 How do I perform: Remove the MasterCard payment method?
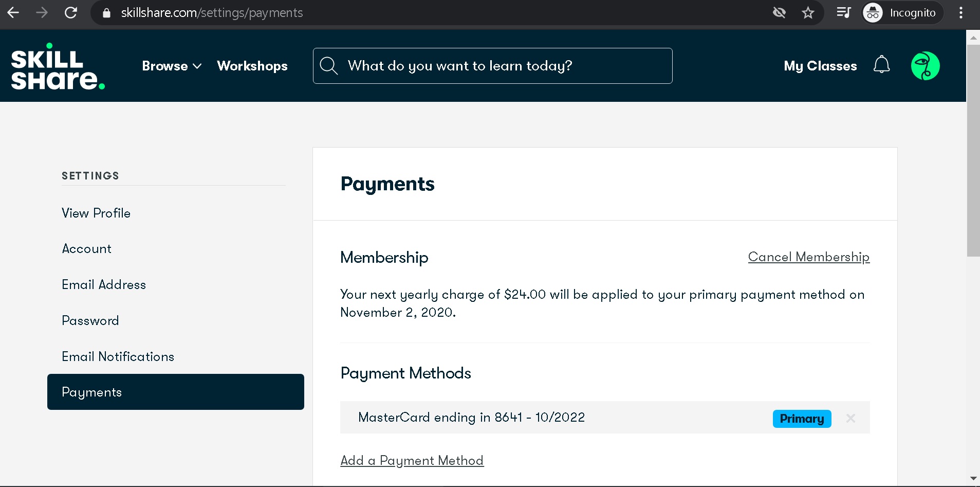pos(850,418)
